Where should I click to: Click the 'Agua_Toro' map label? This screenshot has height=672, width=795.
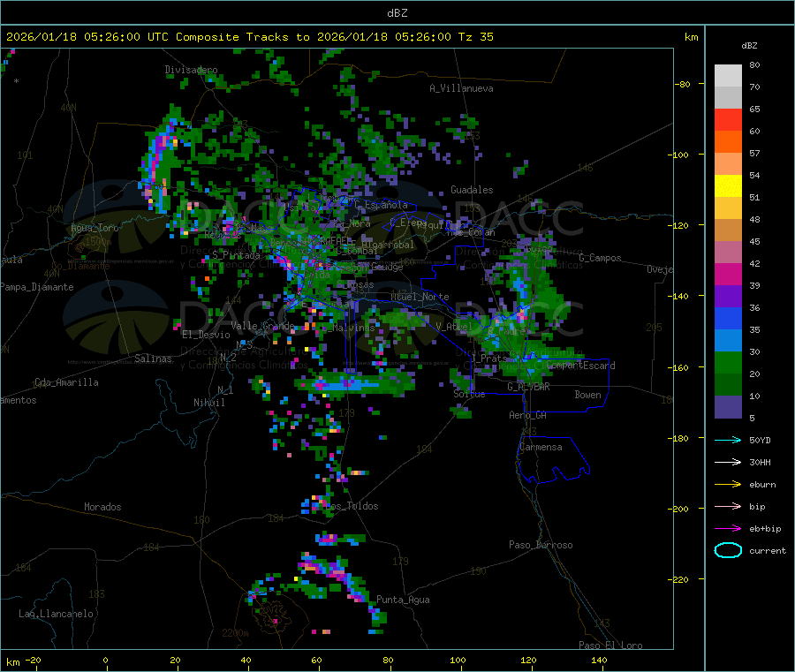click(x=95, y=228)
